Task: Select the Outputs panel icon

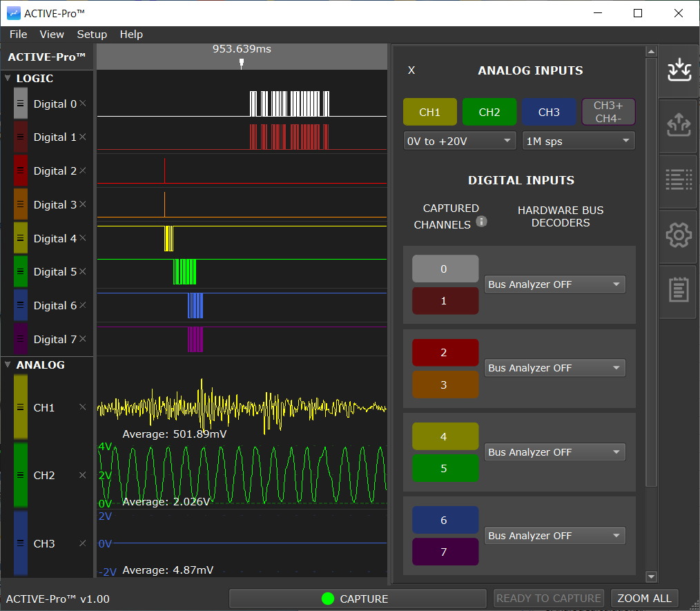Action: [678, 125]
